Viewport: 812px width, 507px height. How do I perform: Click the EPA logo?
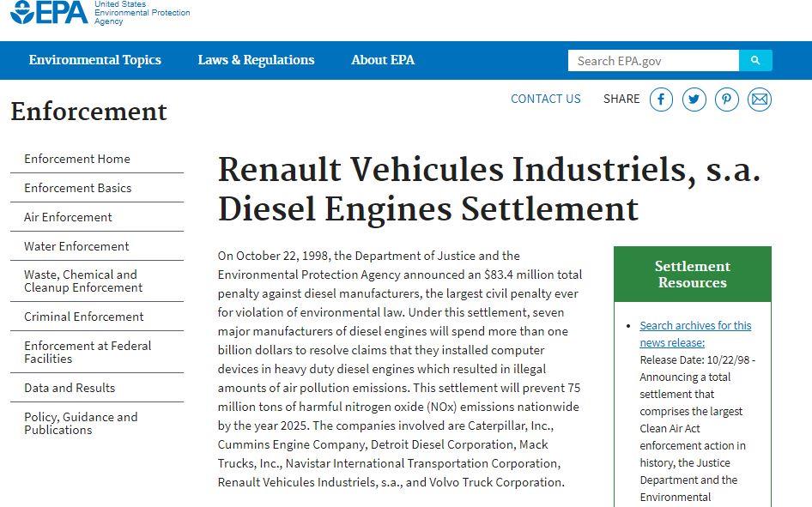[100, 12]
